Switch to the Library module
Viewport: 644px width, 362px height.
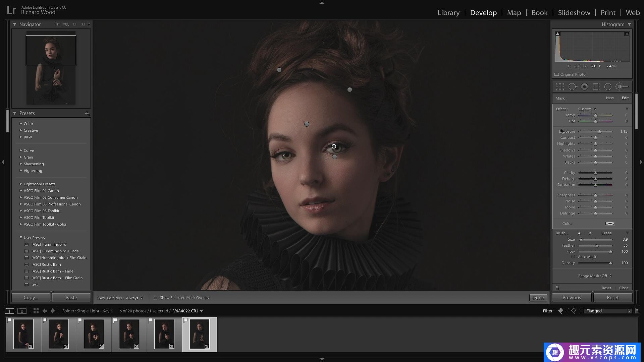448,13
